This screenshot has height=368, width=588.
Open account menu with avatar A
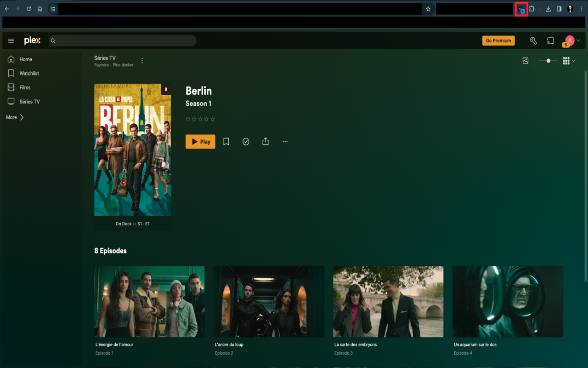click(570, 40)
